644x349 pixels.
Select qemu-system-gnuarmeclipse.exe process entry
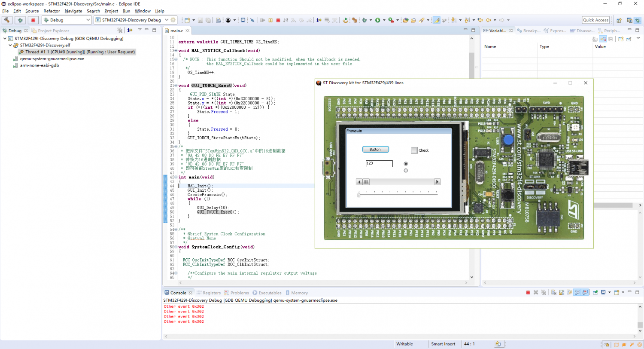coord(49,58)
